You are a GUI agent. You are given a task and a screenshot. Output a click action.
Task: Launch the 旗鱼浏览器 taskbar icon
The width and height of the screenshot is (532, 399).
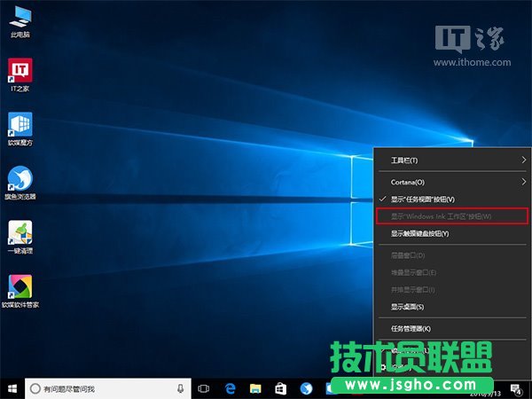tap(306, 388)
